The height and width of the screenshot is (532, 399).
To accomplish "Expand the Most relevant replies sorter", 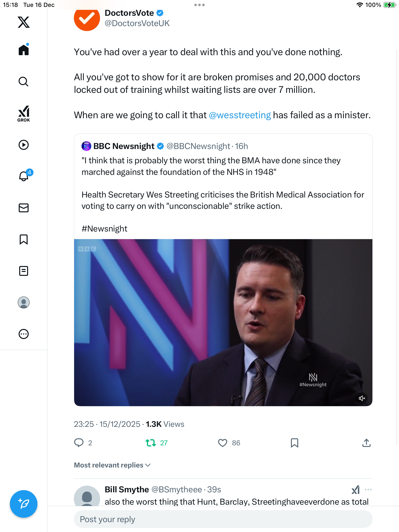I will tap(112, 465).
